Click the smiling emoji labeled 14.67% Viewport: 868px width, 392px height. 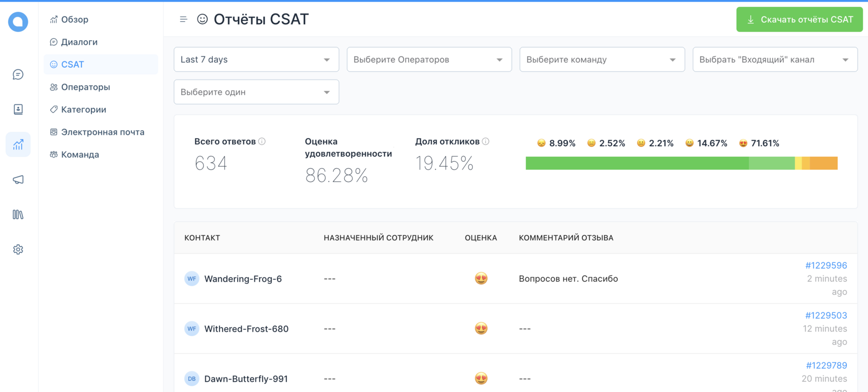click(689, 143)
